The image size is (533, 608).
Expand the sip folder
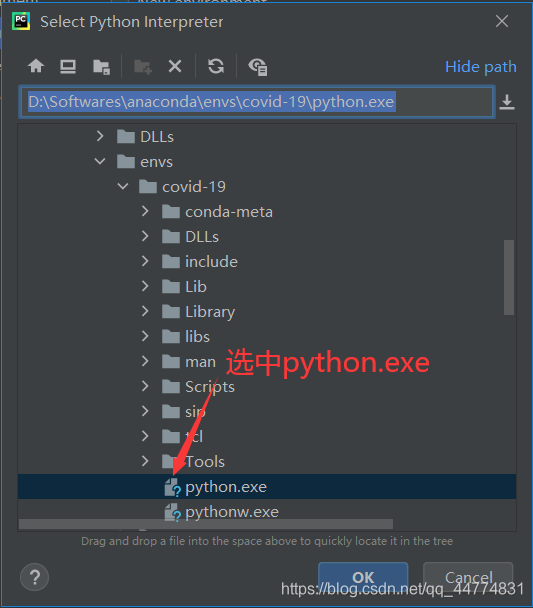point(145,411)
